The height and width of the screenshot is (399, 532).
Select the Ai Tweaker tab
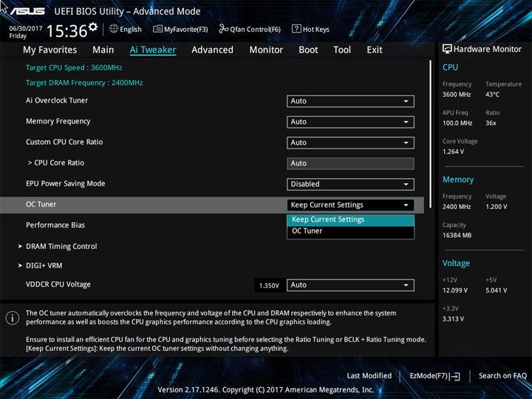153,50
